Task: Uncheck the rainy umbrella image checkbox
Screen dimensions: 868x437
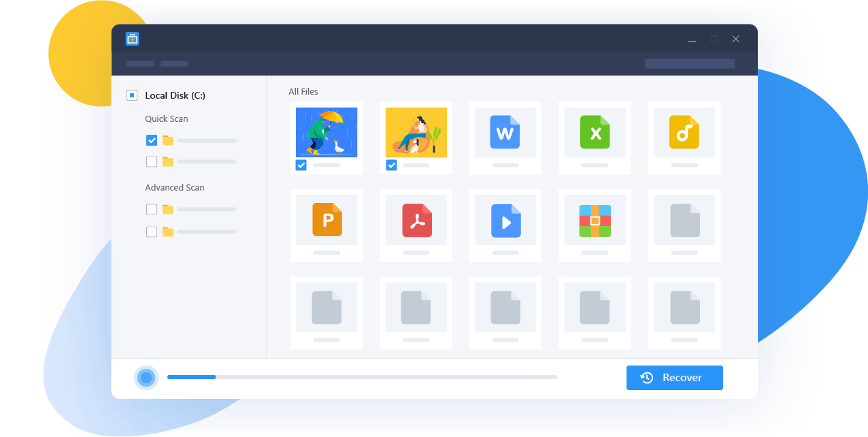Action: (x=301, y=165)
